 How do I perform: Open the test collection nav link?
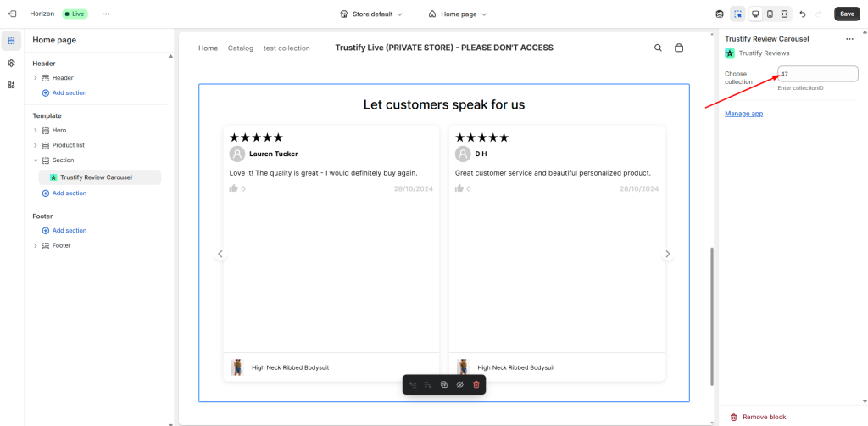click(287, 48)
